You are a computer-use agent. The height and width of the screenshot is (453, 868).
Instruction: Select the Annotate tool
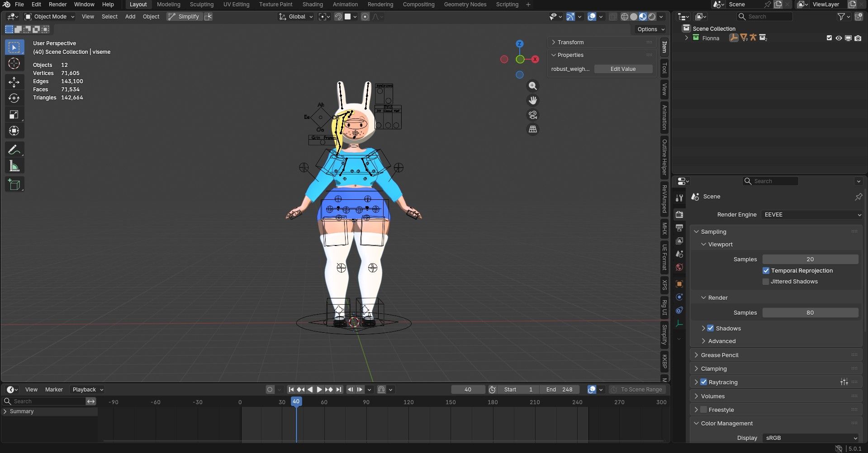(14, 150)
